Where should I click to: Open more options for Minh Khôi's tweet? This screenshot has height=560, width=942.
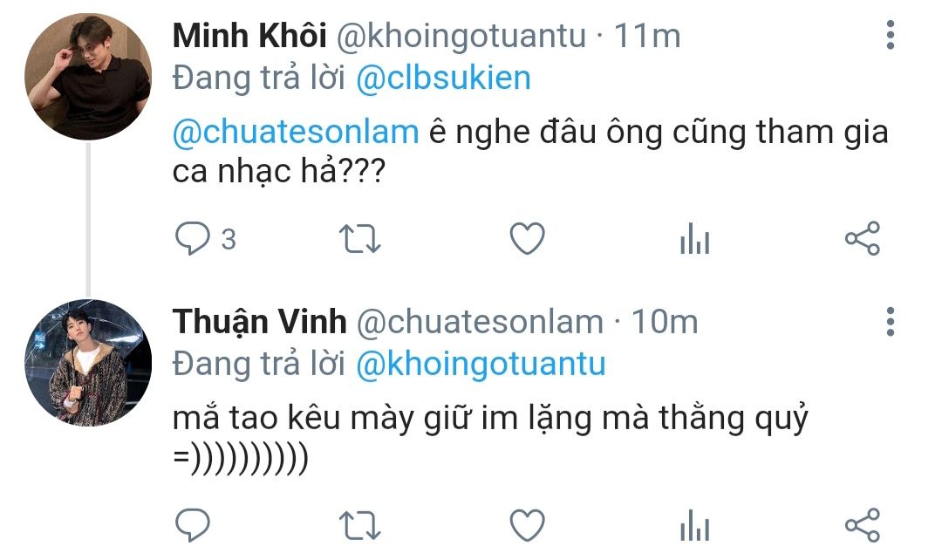(891, 35)
